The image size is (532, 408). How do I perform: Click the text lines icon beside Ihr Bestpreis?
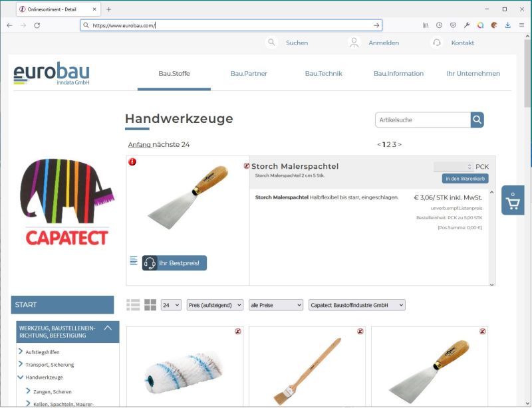134,260
